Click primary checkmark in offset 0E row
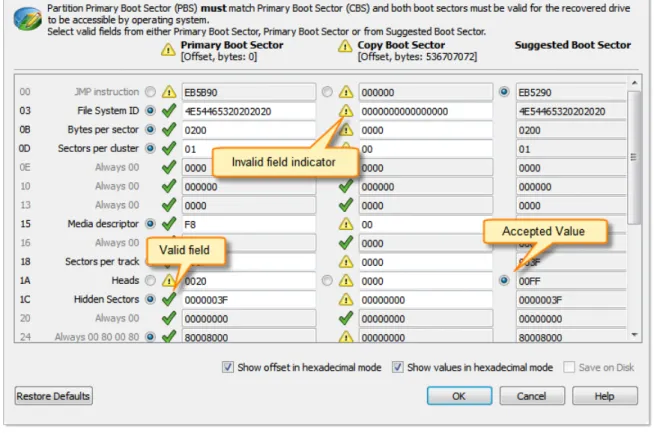Screen dimensions: 654x436 click(x=169, y=167)
